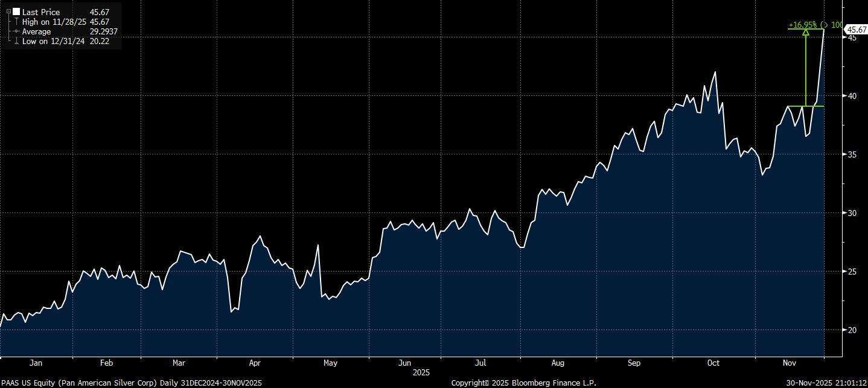Screen dimensions: 868x388
Task: Click the Aug month label
Action: (x=558, y=363)
